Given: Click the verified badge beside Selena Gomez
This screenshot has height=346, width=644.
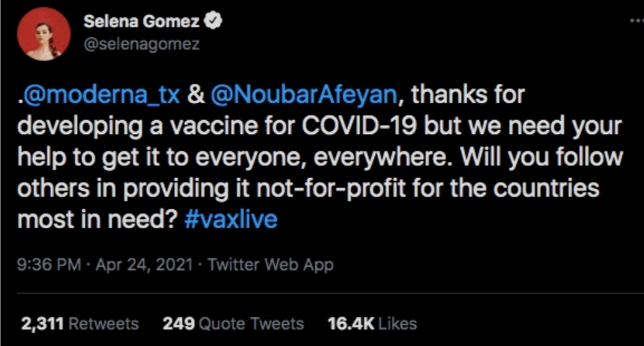Looking at the screenshot, I should (x=214, y=22).
